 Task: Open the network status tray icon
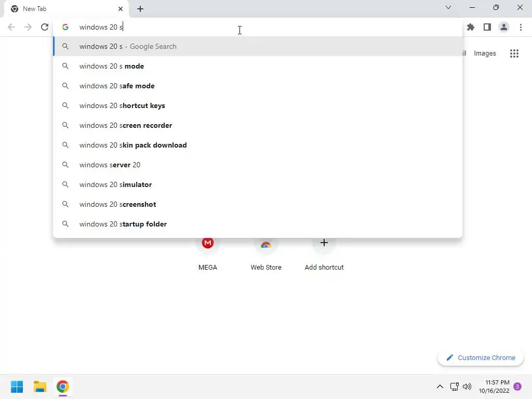454,387
